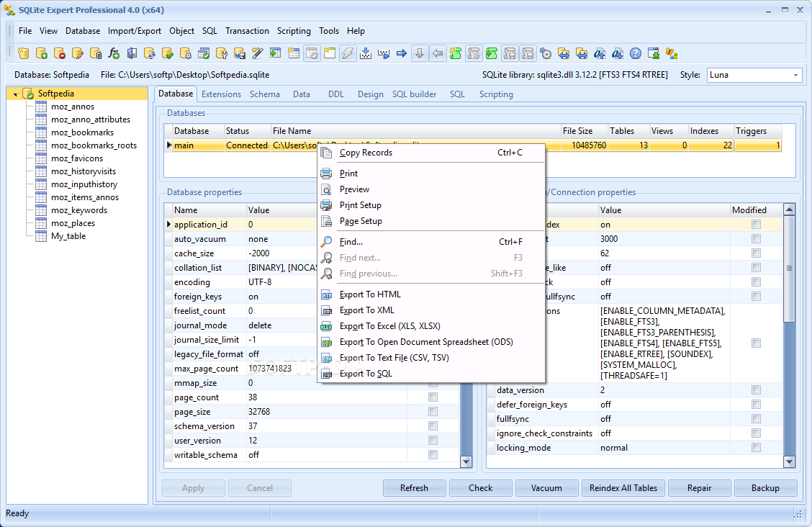Click the gray left arrow toolbar icon
The image size is (812, 527).
tap(438, 53)
